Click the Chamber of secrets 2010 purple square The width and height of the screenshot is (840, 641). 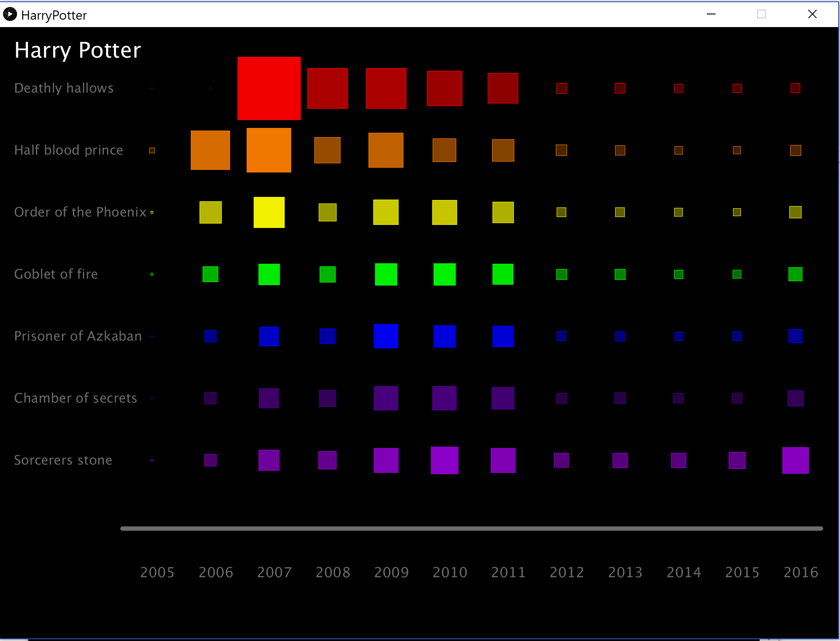(444, 398)
